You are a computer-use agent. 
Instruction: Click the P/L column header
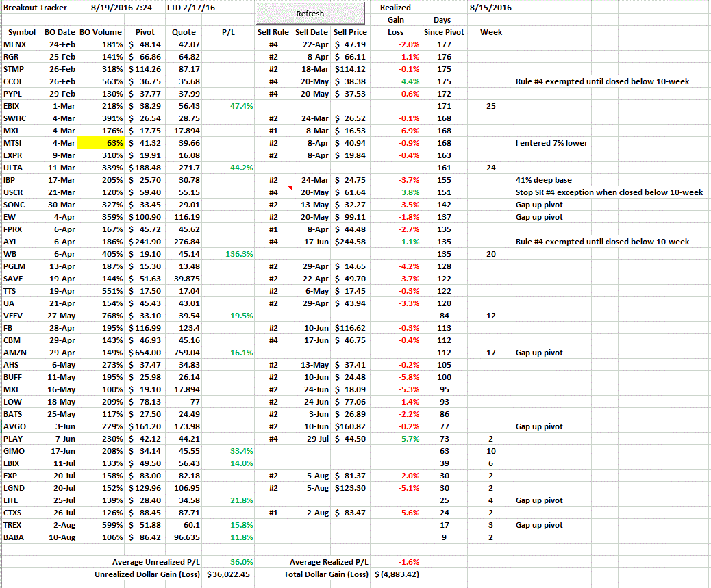pos(228,32)
